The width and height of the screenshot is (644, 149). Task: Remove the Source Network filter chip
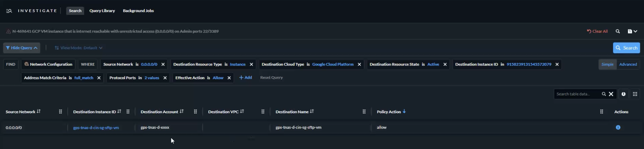click(x=163, y=64)
